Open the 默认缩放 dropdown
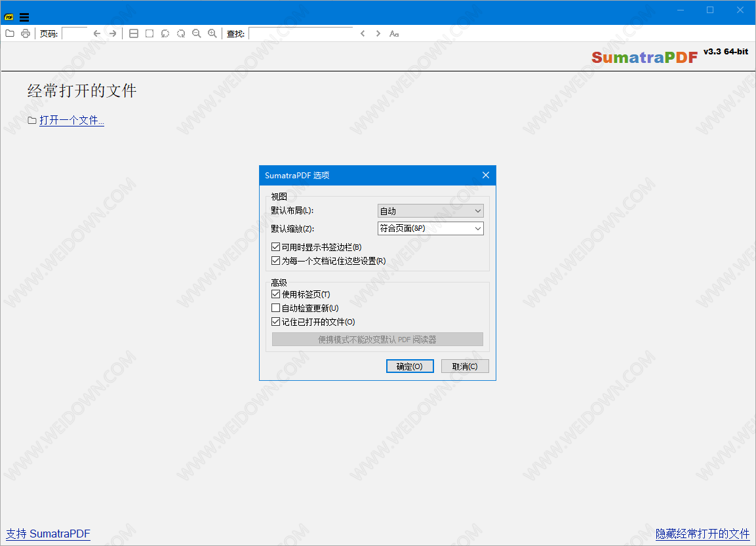 (430, 228)
